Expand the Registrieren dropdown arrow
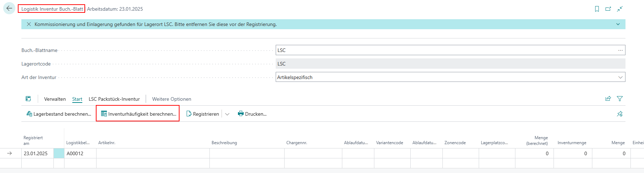The image size is (644, 173). pyautogui.click(x=227, y=114)
